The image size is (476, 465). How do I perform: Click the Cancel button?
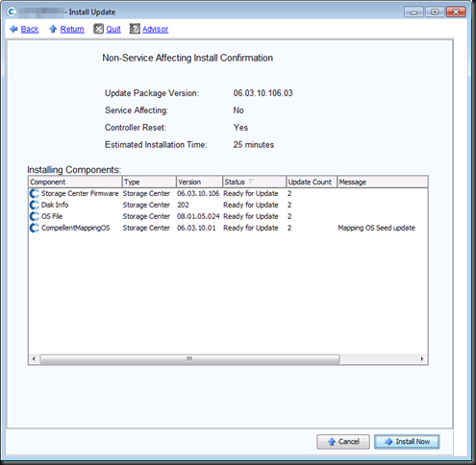pos(343,442)
